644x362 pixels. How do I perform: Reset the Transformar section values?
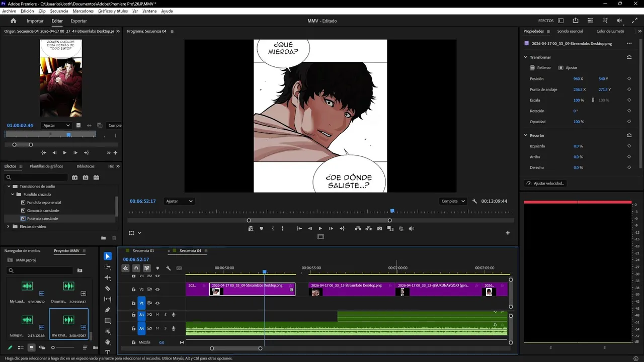click(x=629, y=57)
